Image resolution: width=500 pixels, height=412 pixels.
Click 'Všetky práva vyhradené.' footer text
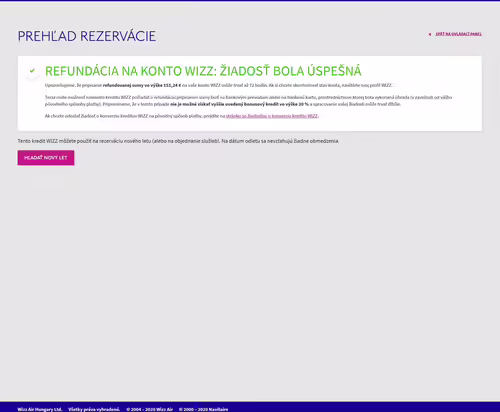tap(94, 409)
